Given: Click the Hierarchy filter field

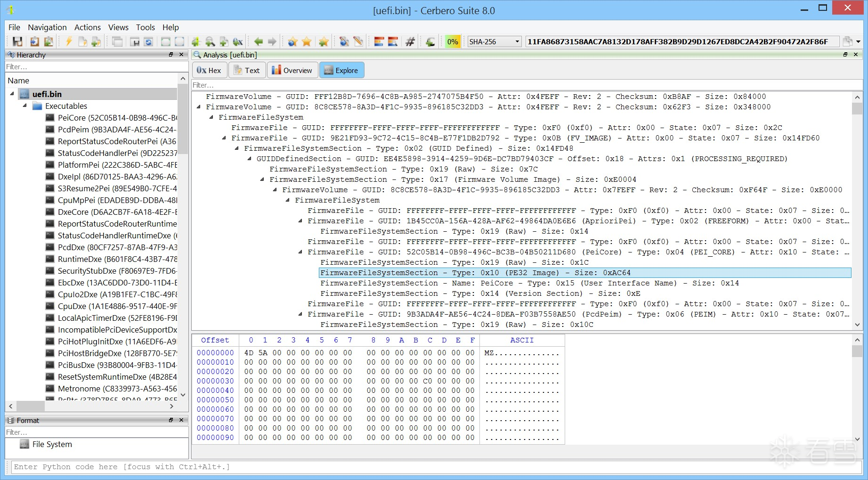Looking at the screenshot, I should pyautogui.click(x=97, y=67).
